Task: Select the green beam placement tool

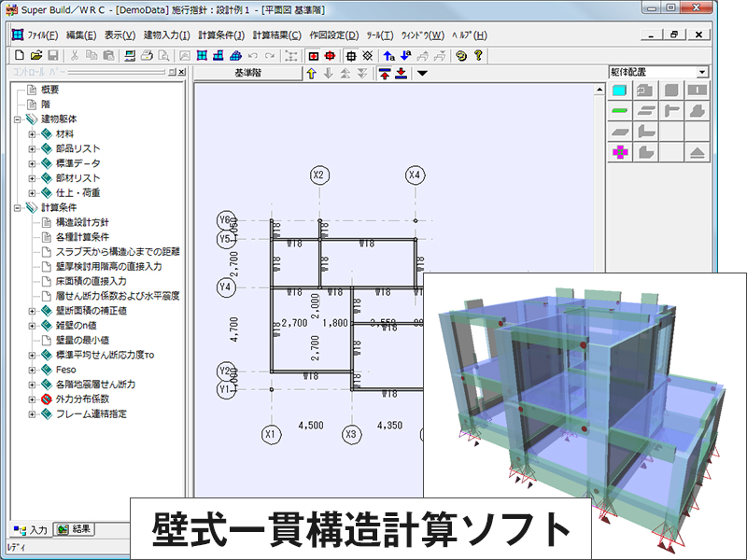Action: pos(618,111)
